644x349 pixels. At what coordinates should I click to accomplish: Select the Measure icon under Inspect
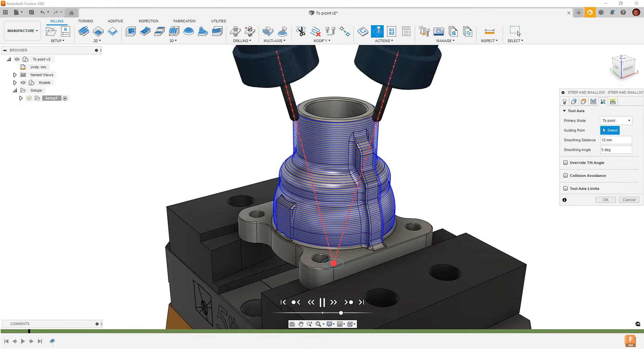[489, 32]
